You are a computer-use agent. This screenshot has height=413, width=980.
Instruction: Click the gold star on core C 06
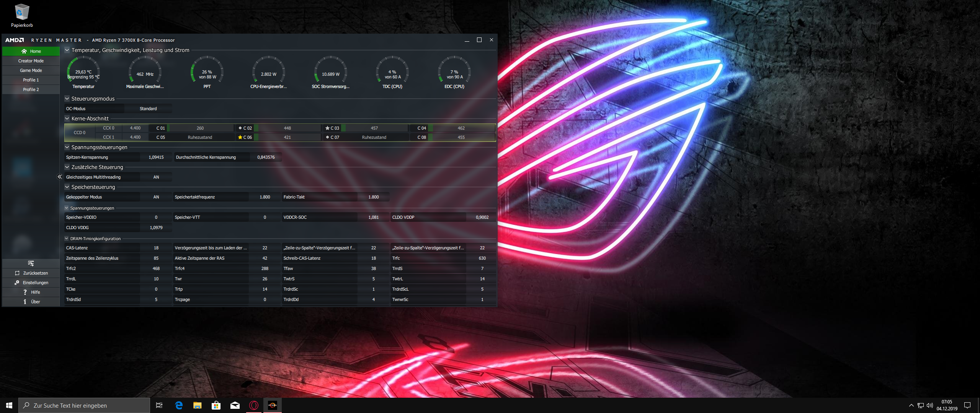click(240, 137)
